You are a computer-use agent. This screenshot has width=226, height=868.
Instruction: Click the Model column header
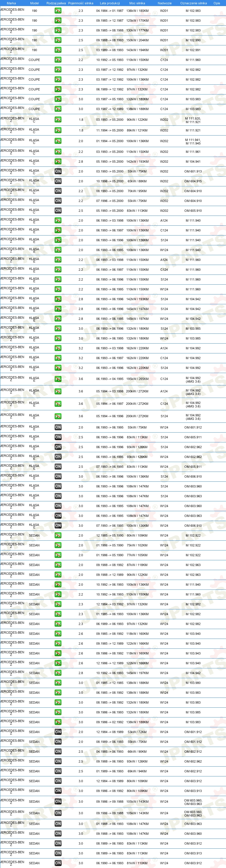34,3
